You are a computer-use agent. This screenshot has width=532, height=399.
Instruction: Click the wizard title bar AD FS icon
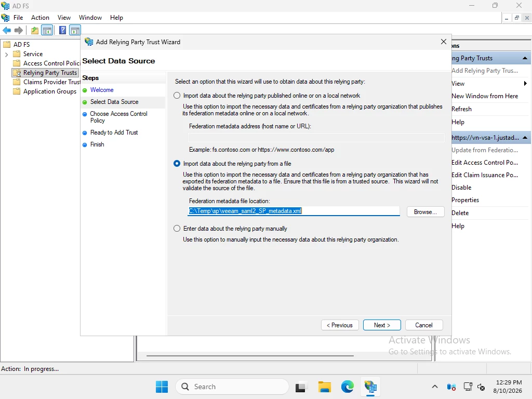89,42
